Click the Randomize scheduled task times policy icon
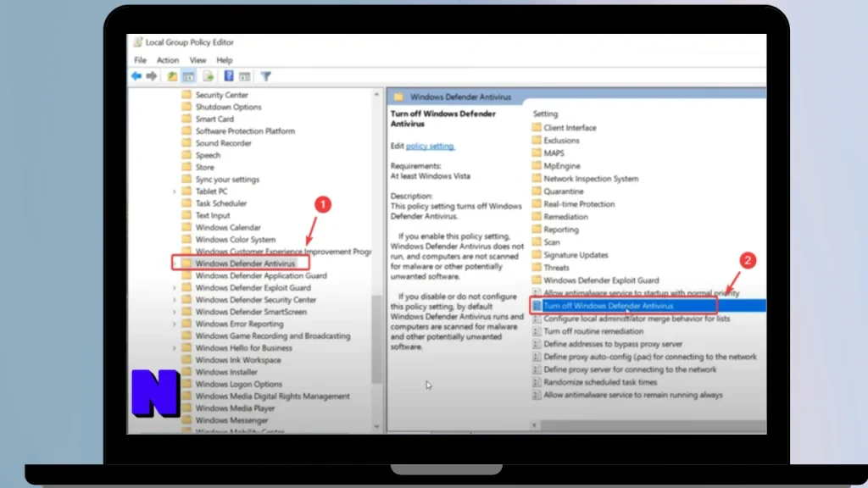 pyautogui.click(x=537, y=382)
